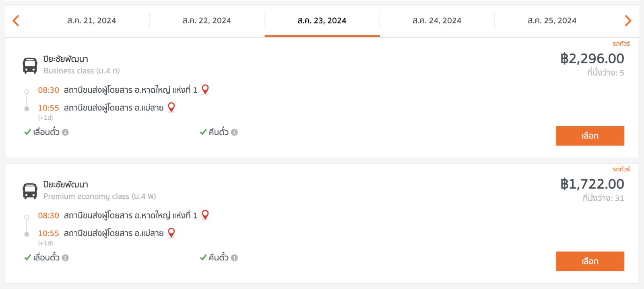Click the ฿1,722.00 price label

pos(592,184)
